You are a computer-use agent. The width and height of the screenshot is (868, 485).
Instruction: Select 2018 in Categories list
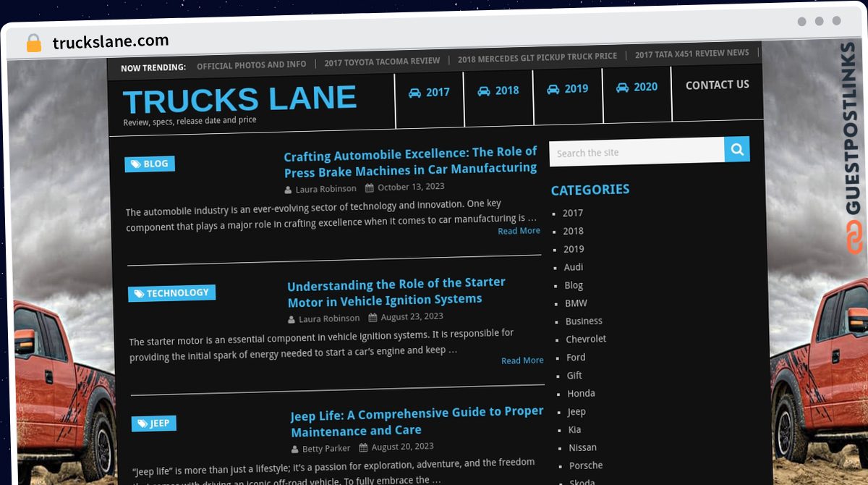[x=573, y=231]
